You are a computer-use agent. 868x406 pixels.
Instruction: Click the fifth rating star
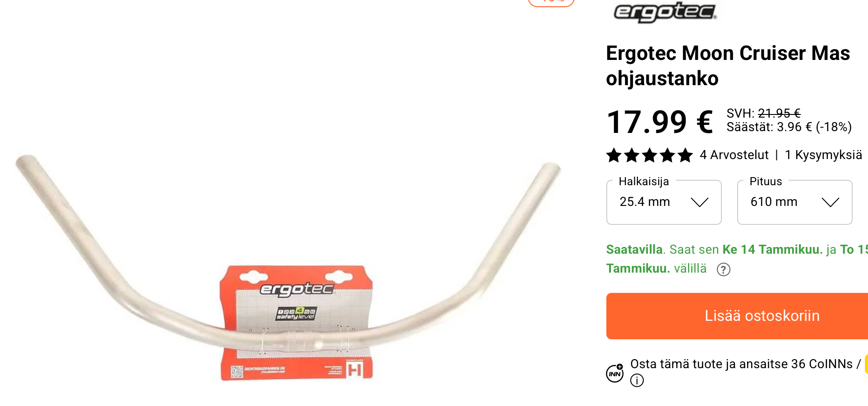pyautogui.click(x=685, y=155)
